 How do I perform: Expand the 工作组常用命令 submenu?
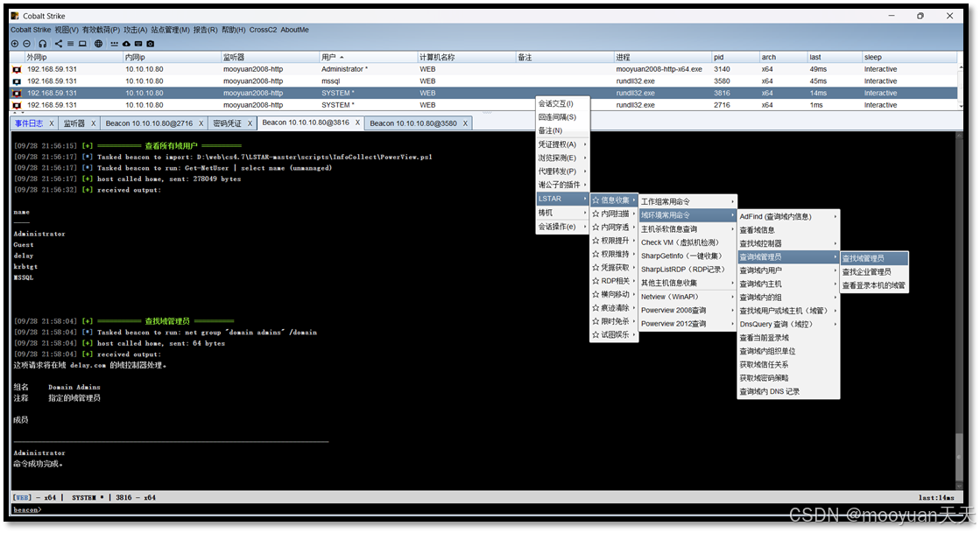[688, 202]
